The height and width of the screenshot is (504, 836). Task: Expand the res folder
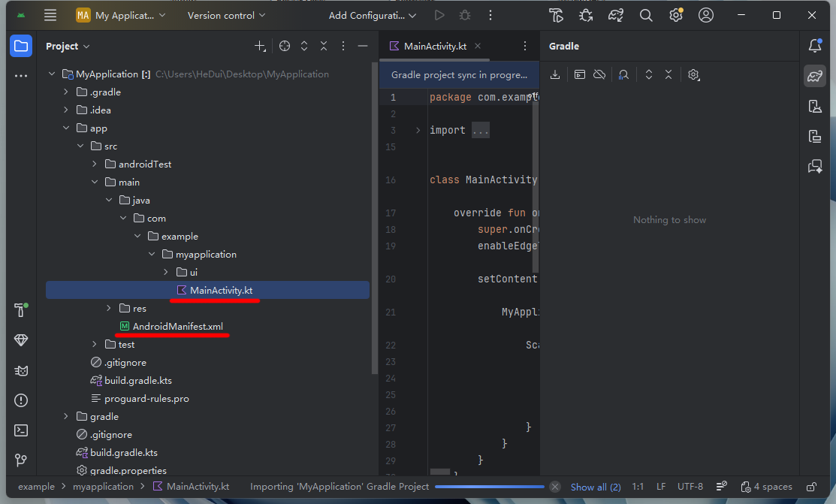(x=108, y=308)
